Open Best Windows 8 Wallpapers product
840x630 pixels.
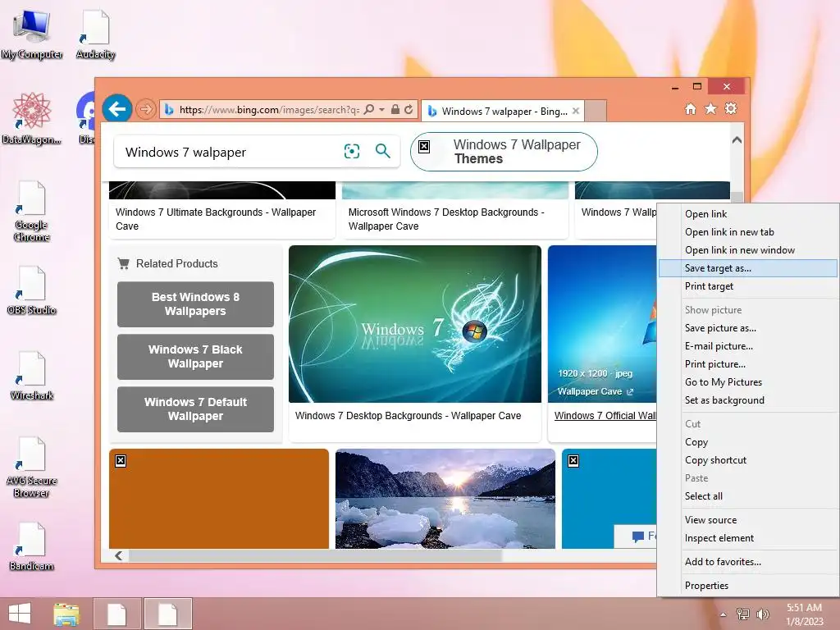(x=195, y=304)
